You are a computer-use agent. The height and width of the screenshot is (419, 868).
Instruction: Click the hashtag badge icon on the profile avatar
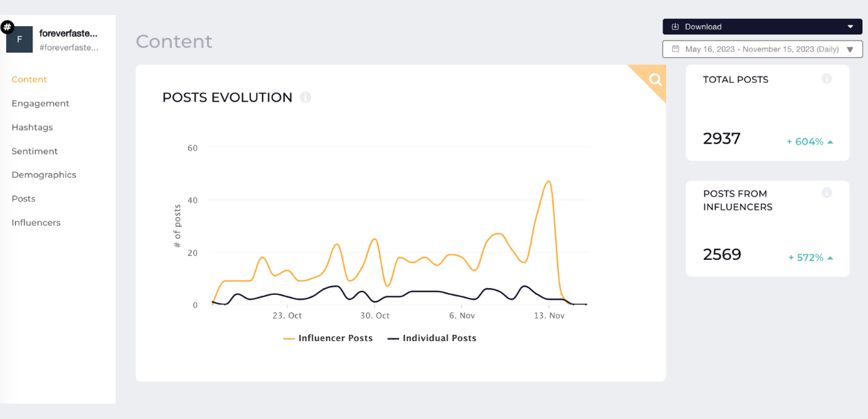tap(8, 28)
